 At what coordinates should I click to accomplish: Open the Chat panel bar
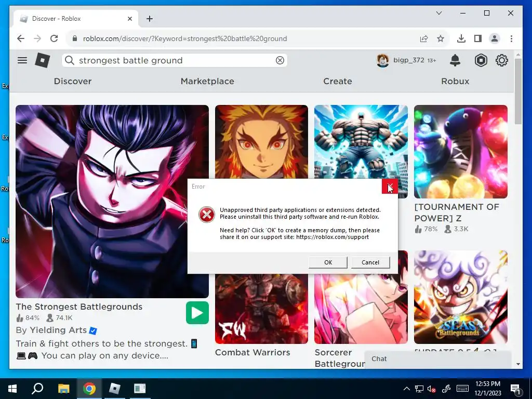pos(437,359)
